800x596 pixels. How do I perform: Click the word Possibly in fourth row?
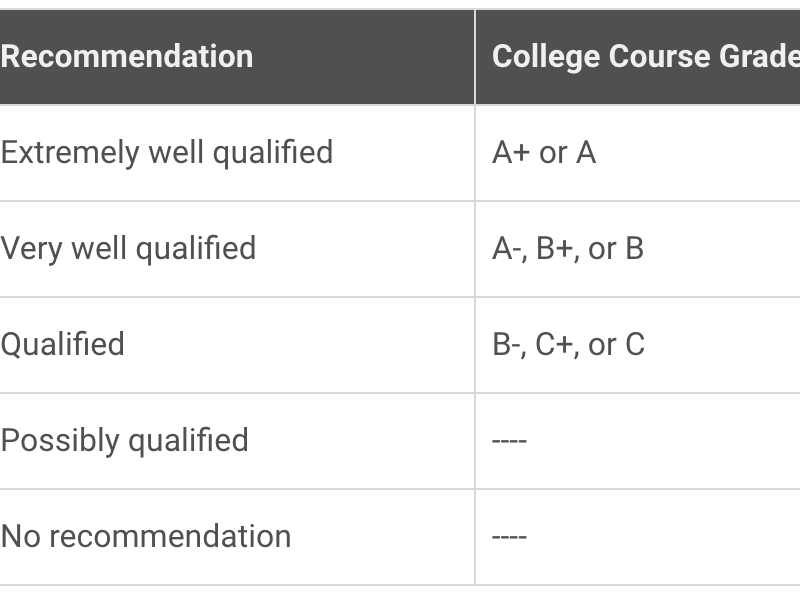60,441
